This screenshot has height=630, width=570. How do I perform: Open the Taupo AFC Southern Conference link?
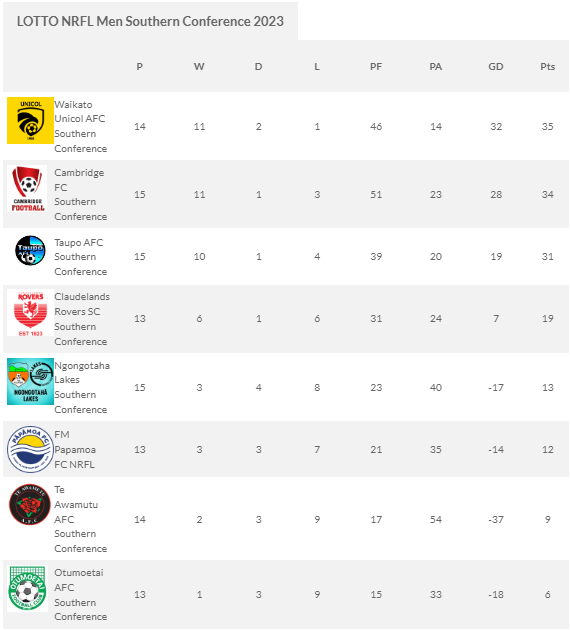click(81, 257)
